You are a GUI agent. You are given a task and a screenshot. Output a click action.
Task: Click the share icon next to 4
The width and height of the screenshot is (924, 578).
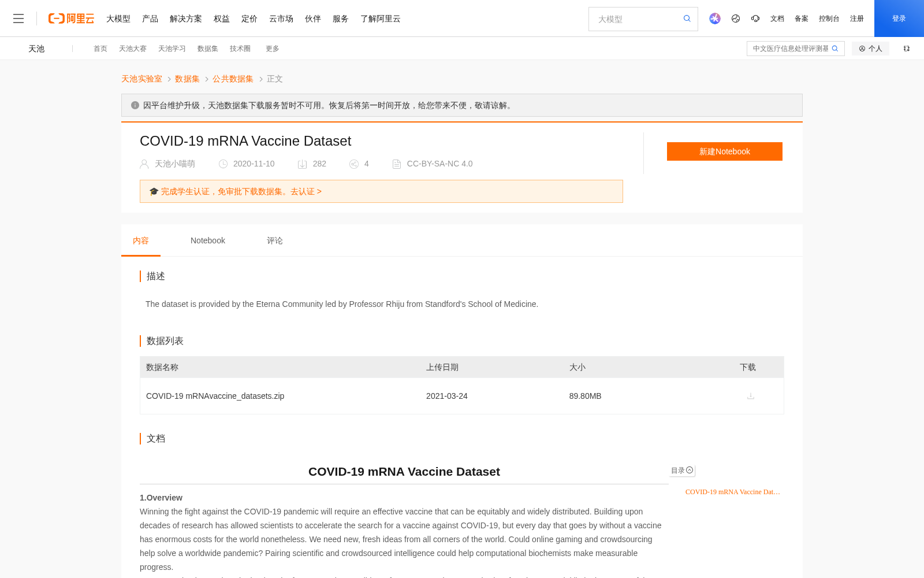coord(354,164)
